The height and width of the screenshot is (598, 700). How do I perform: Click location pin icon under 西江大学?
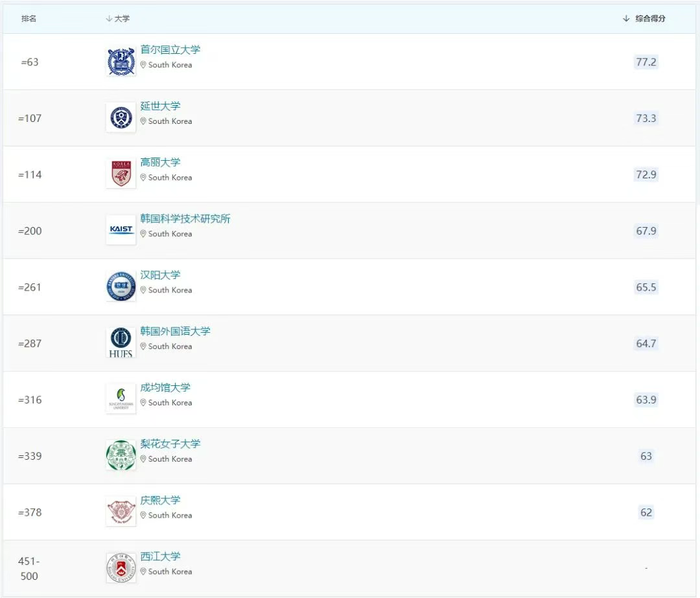(x=143, y=571)
